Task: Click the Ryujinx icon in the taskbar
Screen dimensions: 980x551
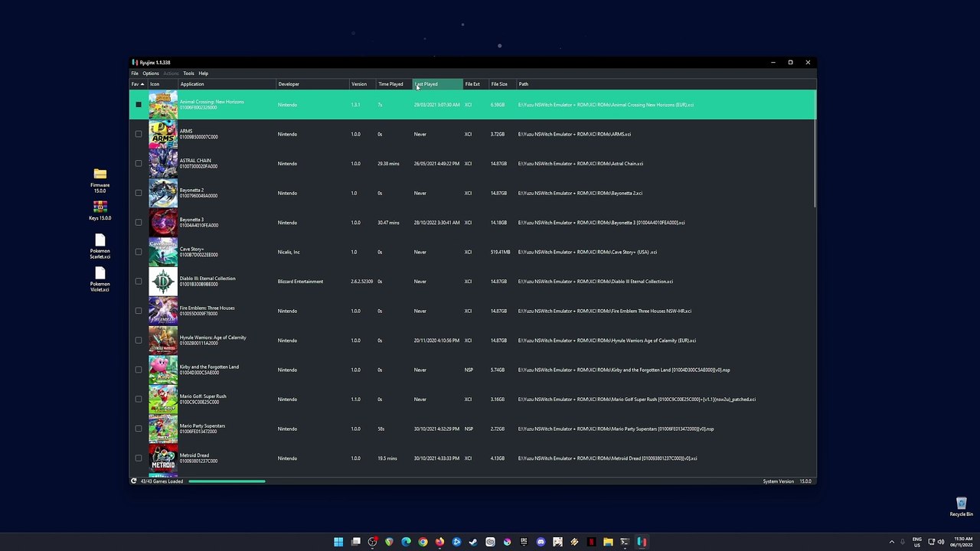Action: [642, 542]
